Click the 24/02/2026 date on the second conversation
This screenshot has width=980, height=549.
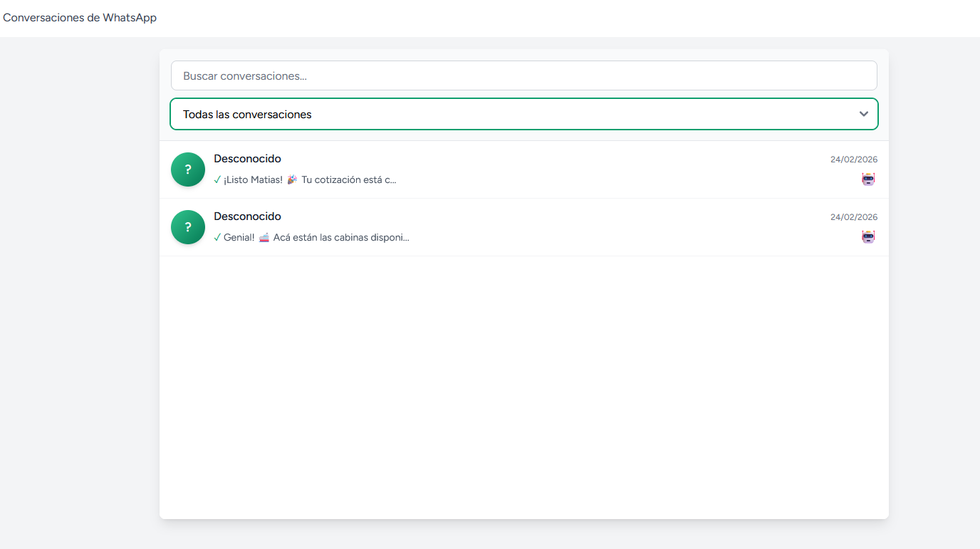click(x=854, y=216)
